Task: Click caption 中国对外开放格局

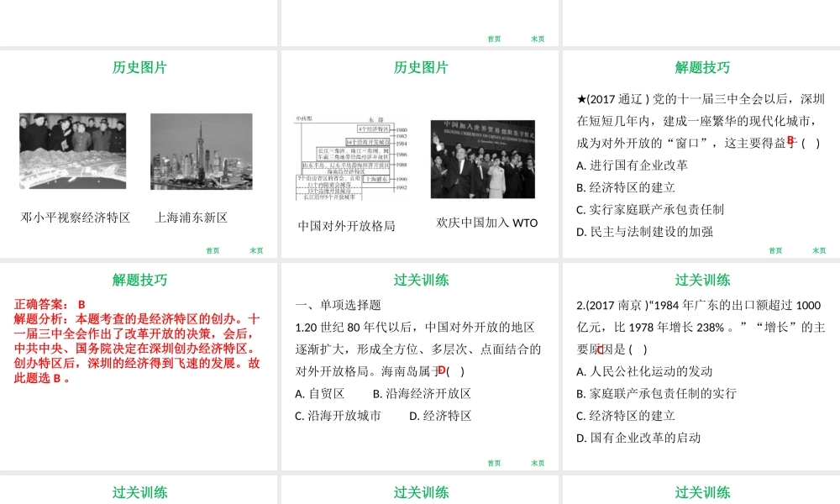Action: [347, 226]
